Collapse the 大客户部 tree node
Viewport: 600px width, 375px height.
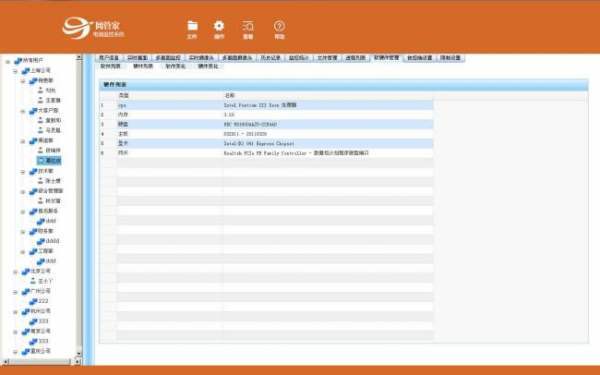point(23,111)
